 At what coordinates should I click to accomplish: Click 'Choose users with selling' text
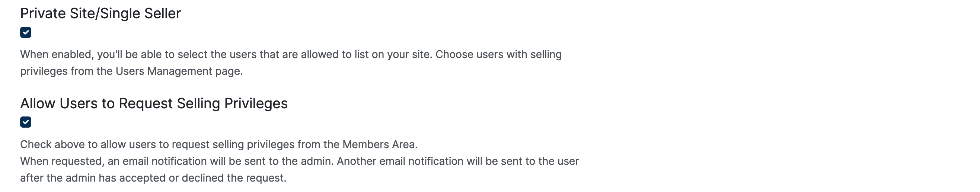pyautogui.click(x=498, y=54)
